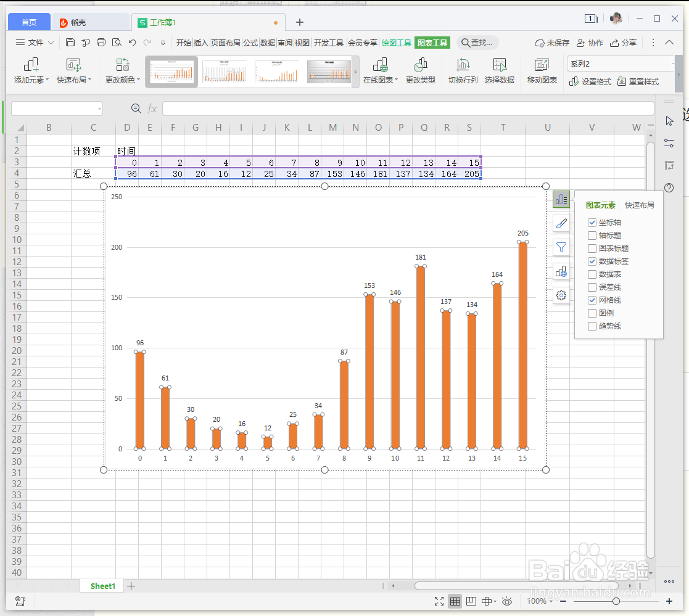Viewport: 689px width, 616px height.
Task: Check the 轴标题 checkbox
Action: coord(592,236)
